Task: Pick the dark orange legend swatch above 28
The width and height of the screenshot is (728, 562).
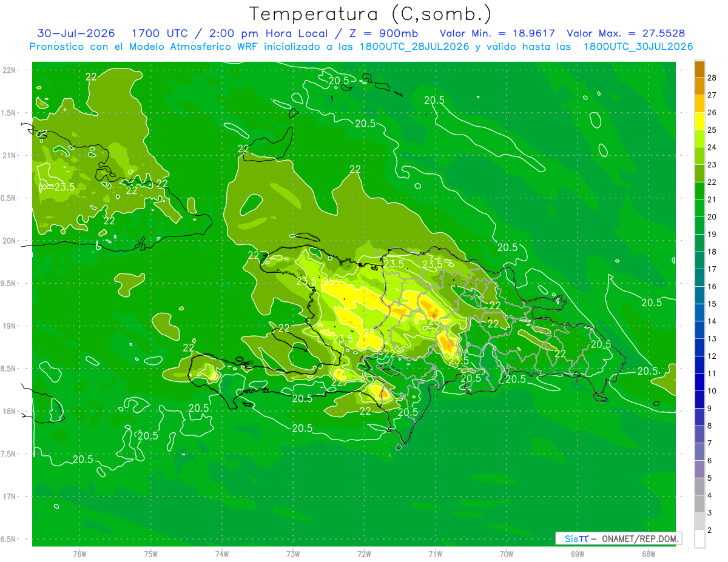Action: point(699,69)
